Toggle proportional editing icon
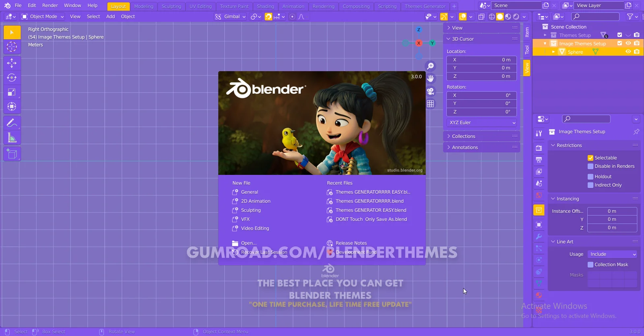Image resolution: width=644 pixels, height=336 pixels. [x=292, y=17]
